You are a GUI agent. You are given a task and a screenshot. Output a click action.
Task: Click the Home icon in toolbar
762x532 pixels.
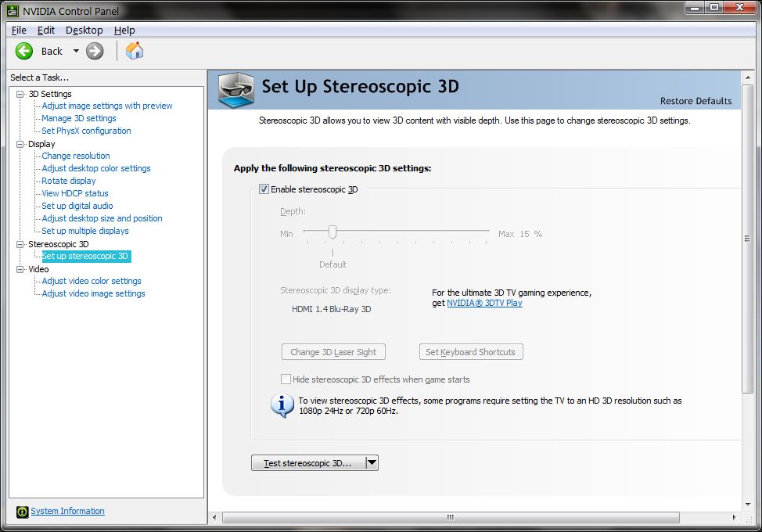(x=135, y=51)
